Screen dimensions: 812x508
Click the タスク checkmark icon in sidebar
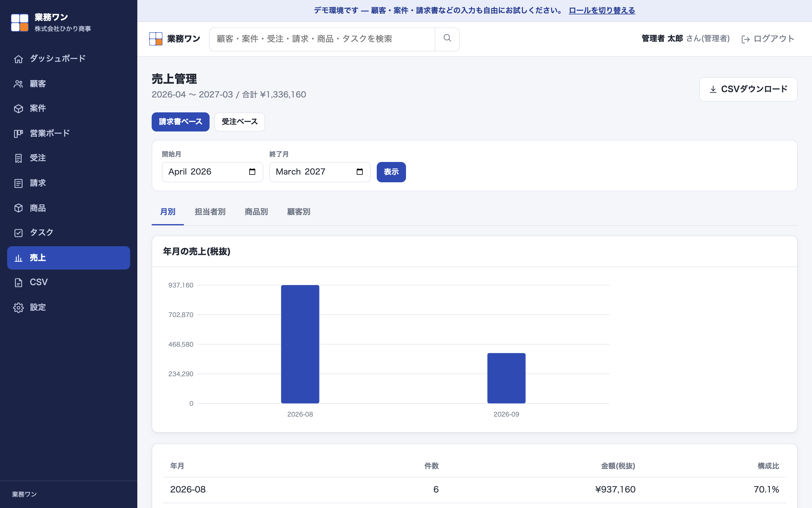pos(19,233)
